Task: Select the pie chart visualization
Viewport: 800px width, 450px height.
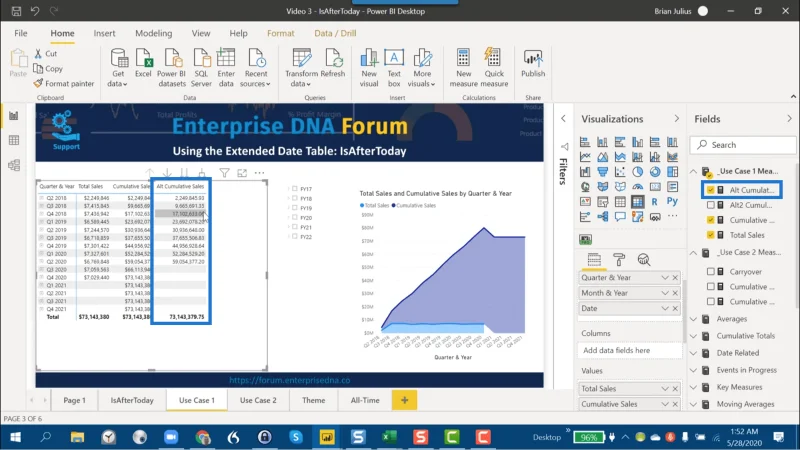Action: (x=637, y=172)
